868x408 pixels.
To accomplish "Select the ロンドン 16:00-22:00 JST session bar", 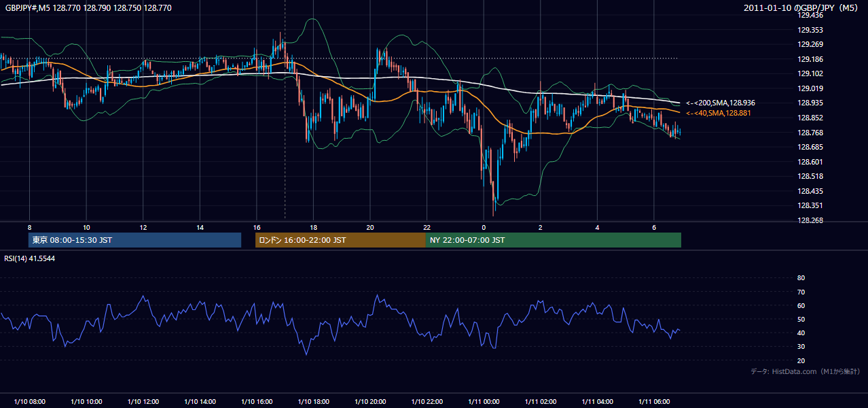I will (x=340, y=240).
